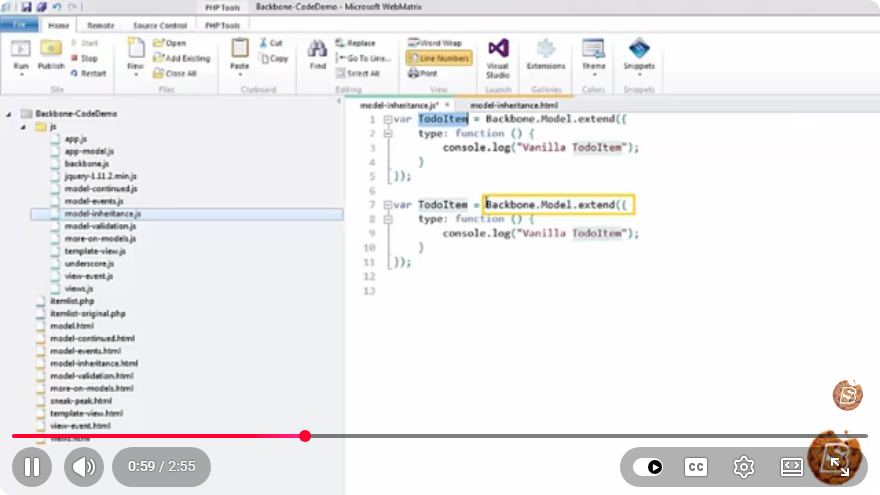This screenshot has height=495, width=880.
Task: Stop the running site
Action: click(84, 58)
